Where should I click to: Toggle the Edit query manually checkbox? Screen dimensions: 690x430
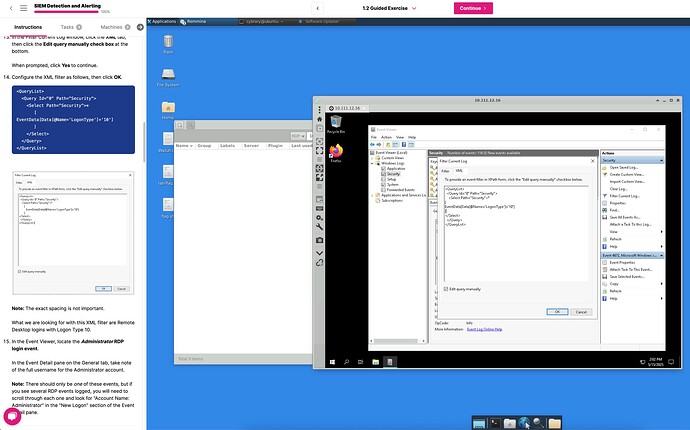(446, 289)
